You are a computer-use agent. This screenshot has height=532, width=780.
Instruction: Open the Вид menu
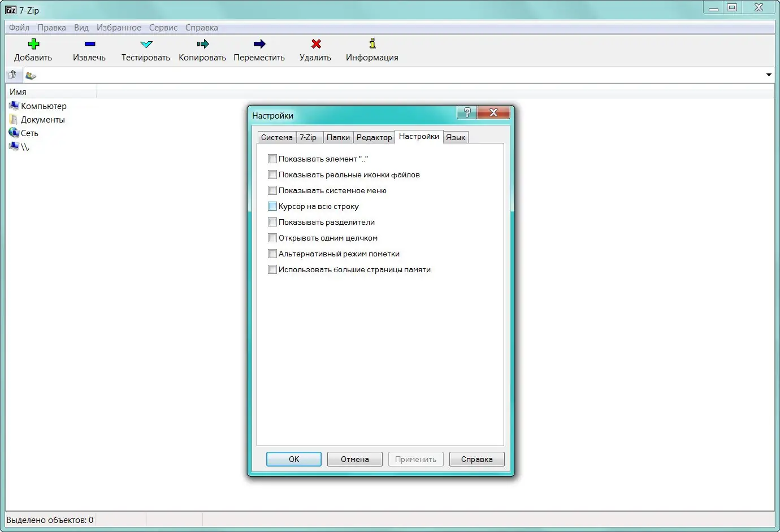point(81,27)
